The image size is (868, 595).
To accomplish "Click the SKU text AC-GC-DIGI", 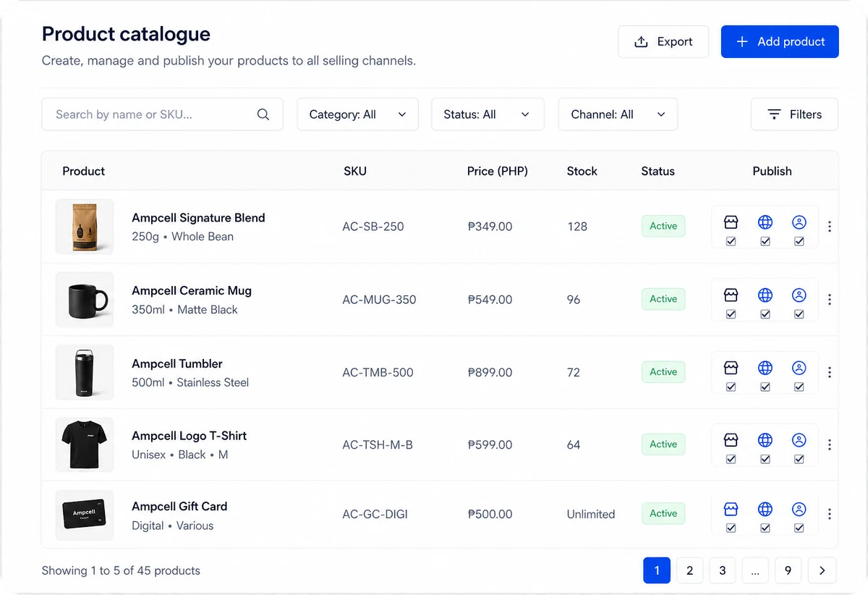I will point(375,514).
